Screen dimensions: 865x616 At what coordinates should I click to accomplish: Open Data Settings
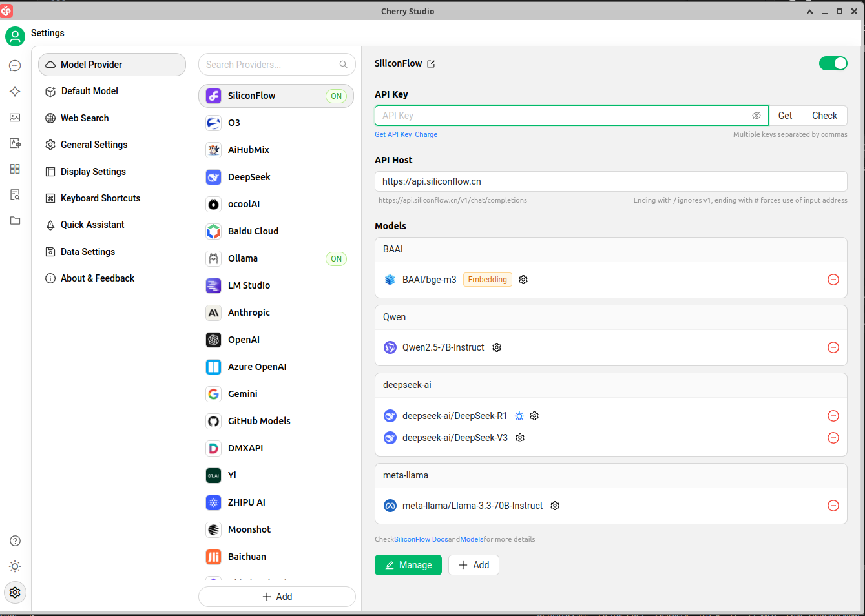(112, 252)
